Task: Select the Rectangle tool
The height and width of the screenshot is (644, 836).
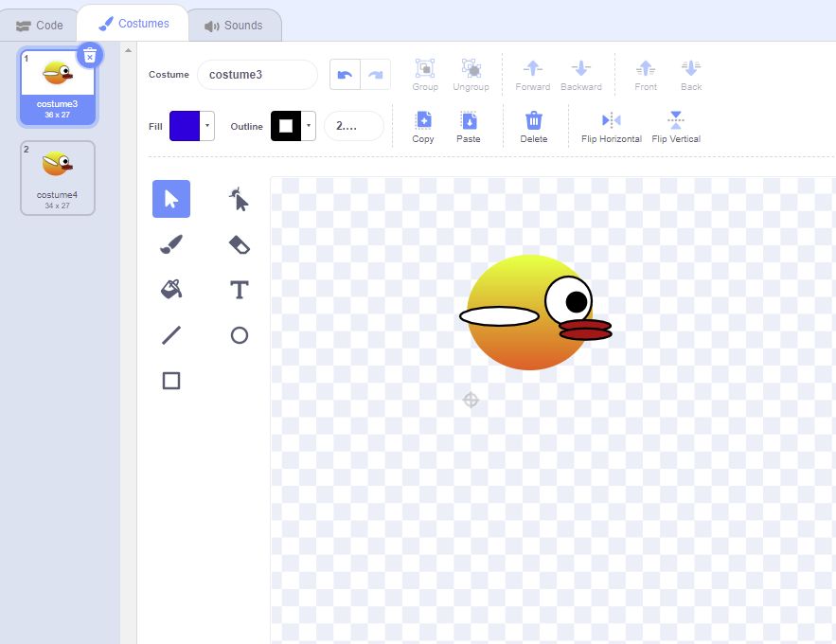Action: click(x=171, y=381)
